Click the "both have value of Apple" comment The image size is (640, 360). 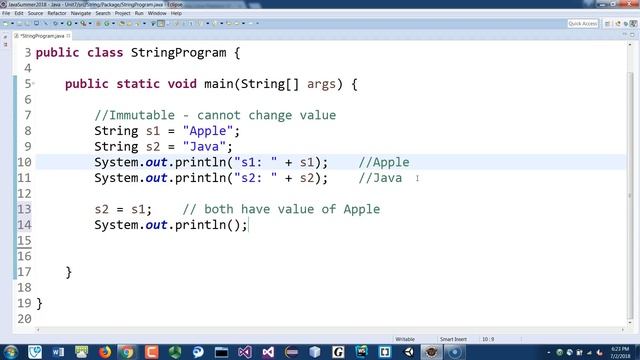click(x=281, y=209)
